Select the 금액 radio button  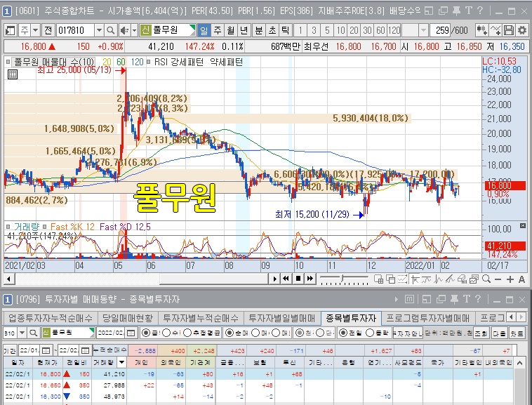coord(145,333)
